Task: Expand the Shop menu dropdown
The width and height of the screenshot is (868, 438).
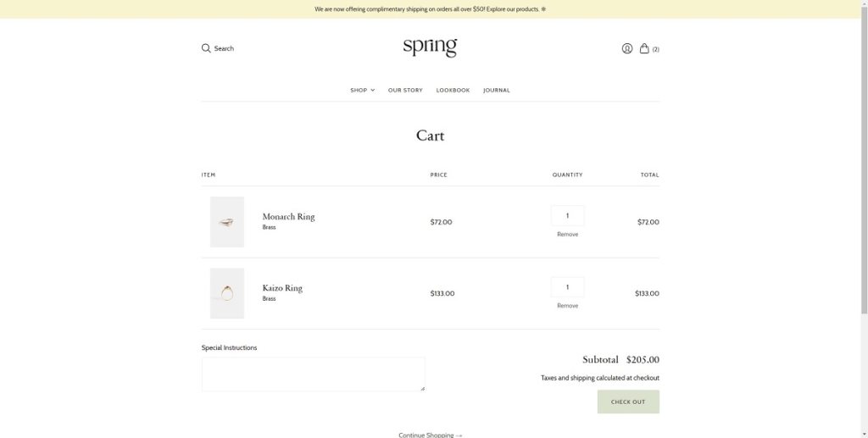Action: pyautogui.click(x=362, y=90)
